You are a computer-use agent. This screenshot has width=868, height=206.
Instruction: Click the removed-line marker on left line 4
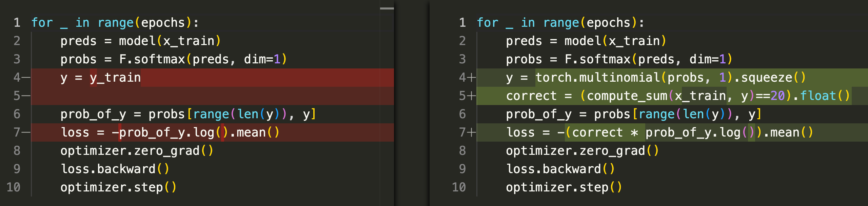point(26,78)
